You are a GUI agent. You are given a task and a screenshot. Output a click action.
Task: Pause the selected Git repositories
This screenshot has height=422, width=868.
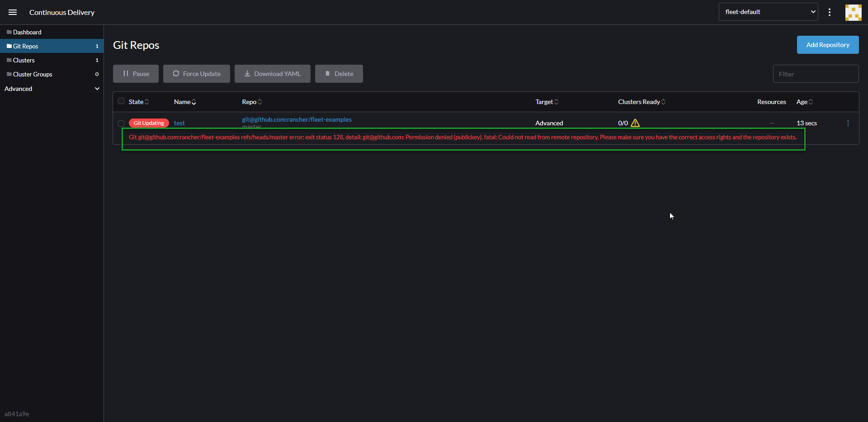pyautogui.click(x=135, y=73)
